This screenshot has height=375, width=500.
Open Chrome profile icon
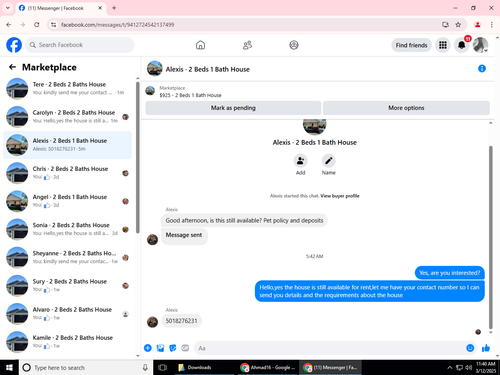(x=477, y=25)
